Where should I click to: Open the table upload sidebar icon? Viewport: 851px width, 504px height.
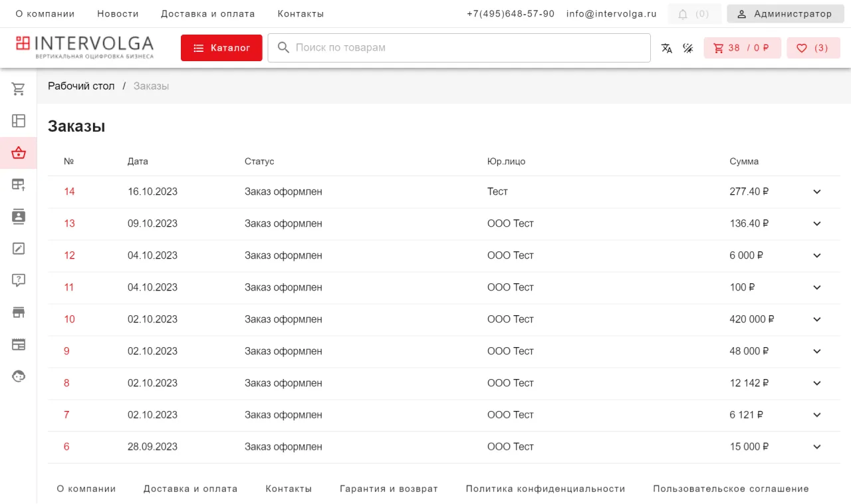point(19,185)
